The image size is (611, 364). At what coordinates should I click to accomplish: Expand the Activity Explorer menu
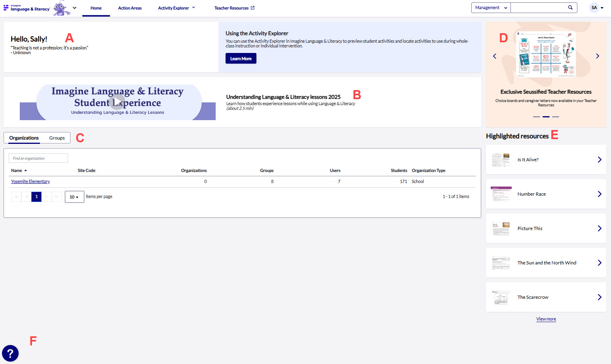(x=176, y=8)
